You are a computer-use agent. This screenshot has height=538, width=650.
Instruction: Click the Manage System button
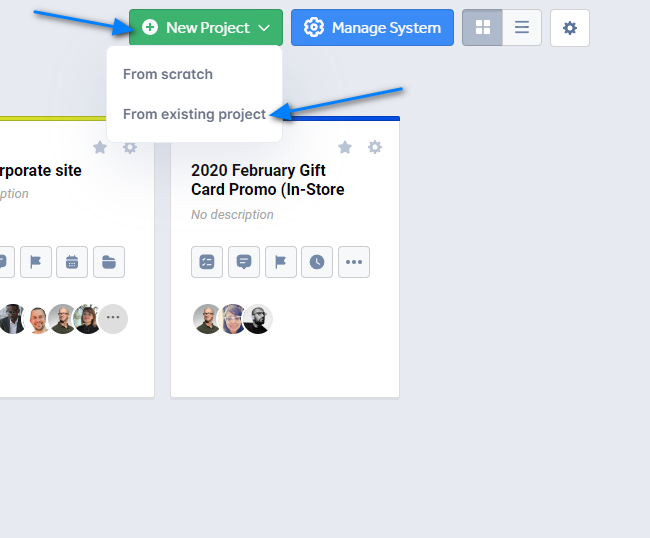tap(372, 28)
